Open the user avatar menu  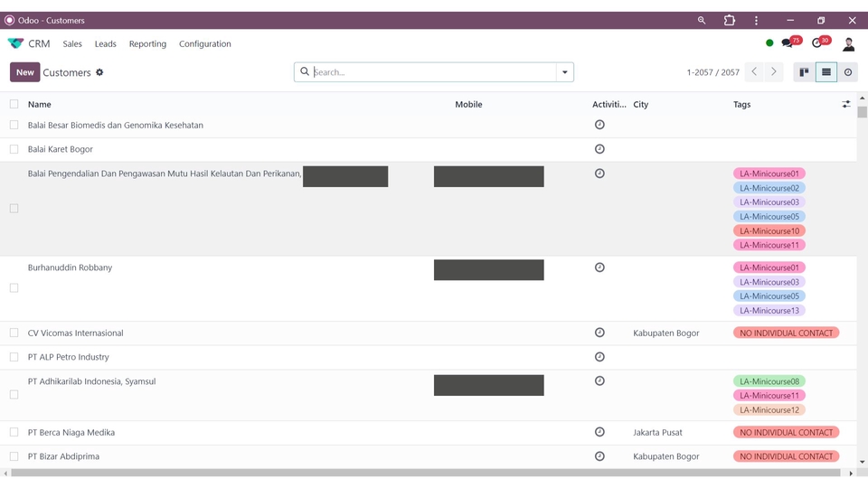point(849,43)
